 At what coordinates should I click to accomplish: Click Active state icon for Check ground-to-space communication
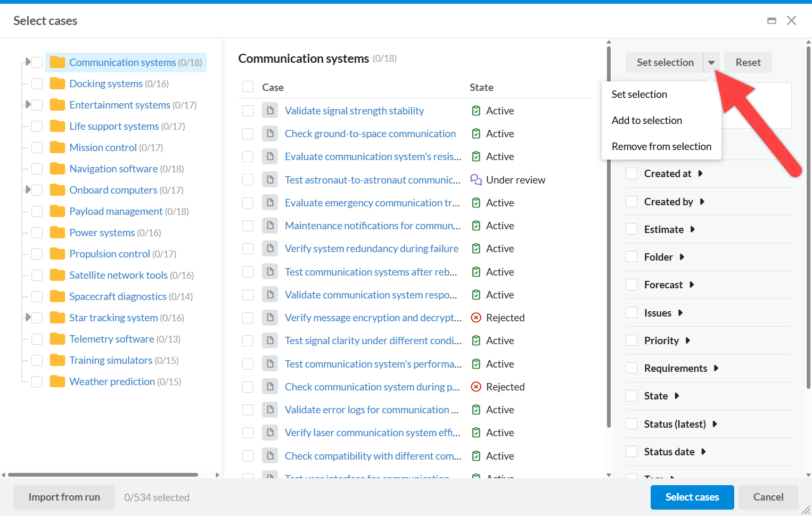476,134
